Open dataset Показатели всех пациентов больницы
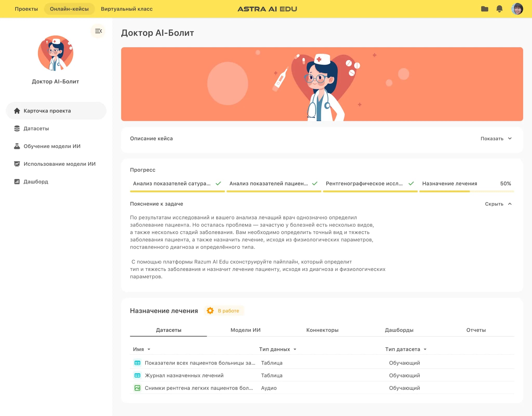The image size is (532, 416). pos(200,363)
